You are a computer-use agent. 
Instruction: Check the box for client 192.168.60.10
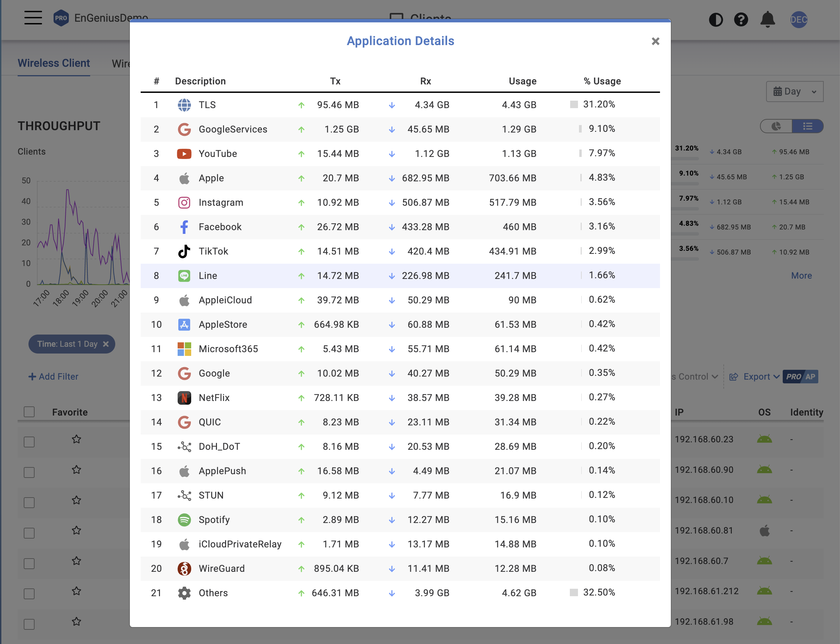click(29, 502)
